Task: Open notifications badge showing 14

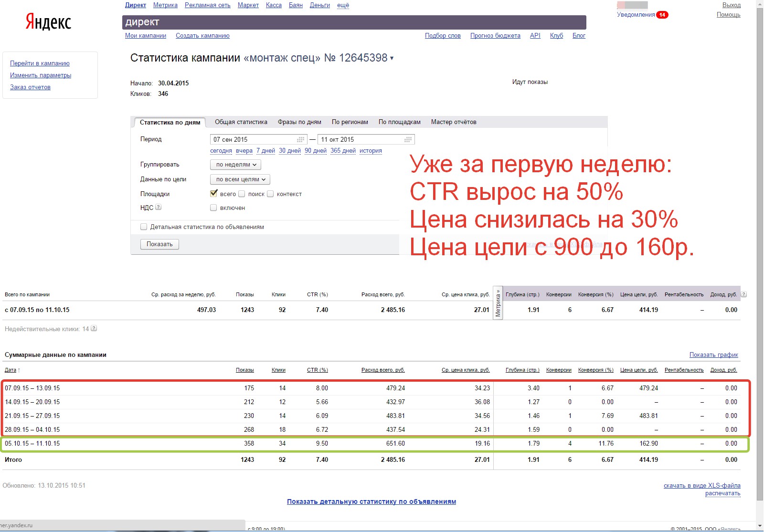Action: (x=662, y=15)
